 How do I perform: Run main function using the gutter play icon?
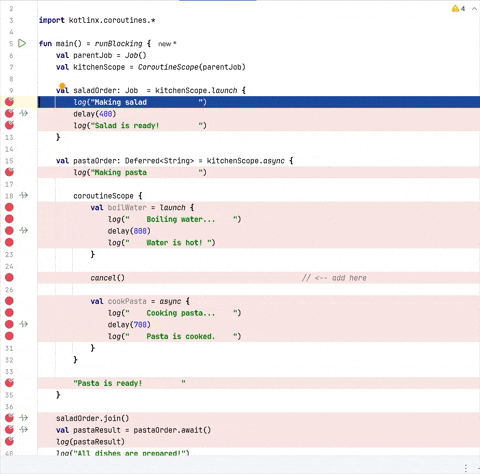click(x=22, y=43)
